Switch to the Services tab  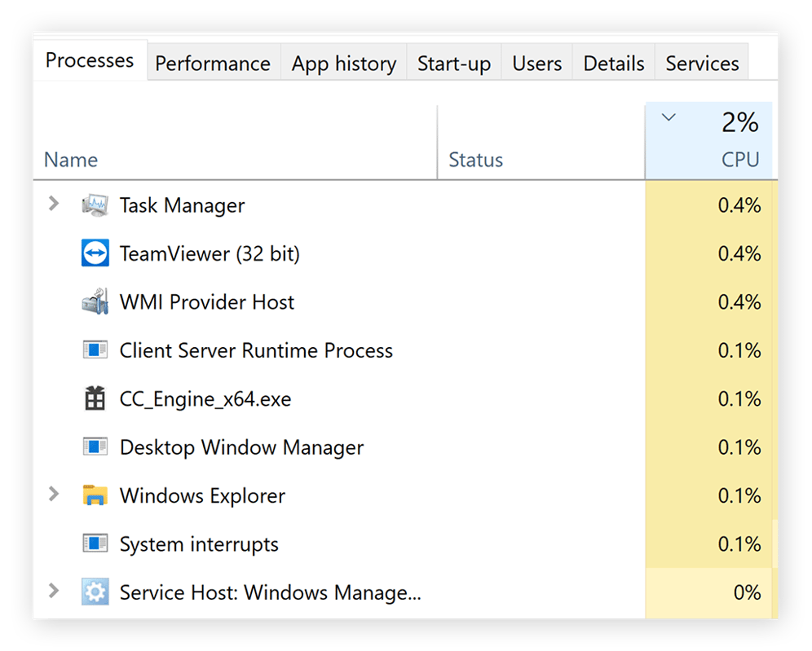pos(701,63)
